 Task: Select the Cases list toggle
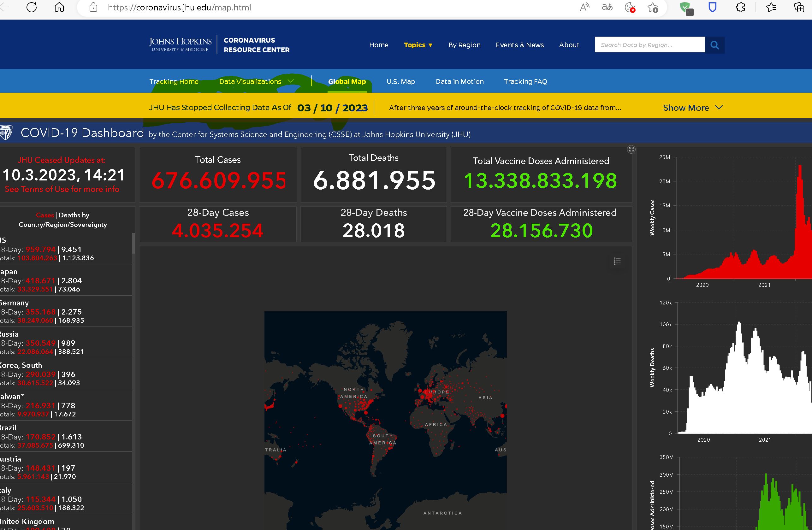pyautogui.click(x=45, y=215)
